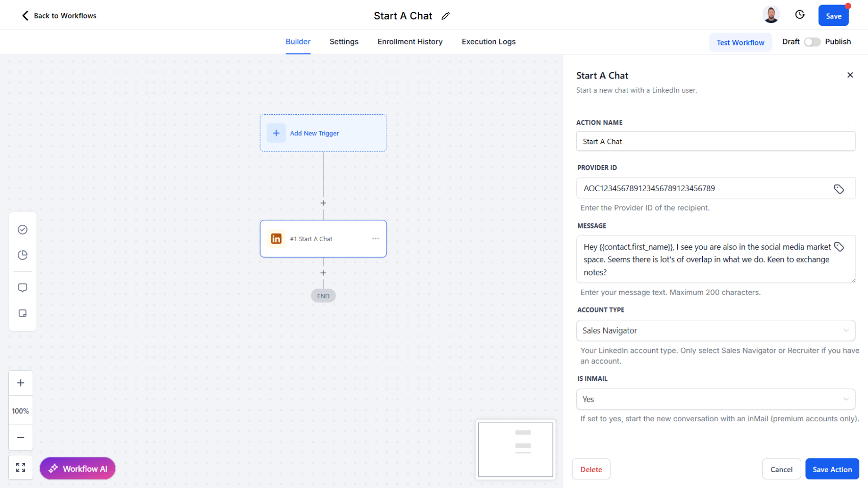This screenshot has width=868, height=488.
Task: Click the notes icon in left sidebar
Action: click(22, 313)
